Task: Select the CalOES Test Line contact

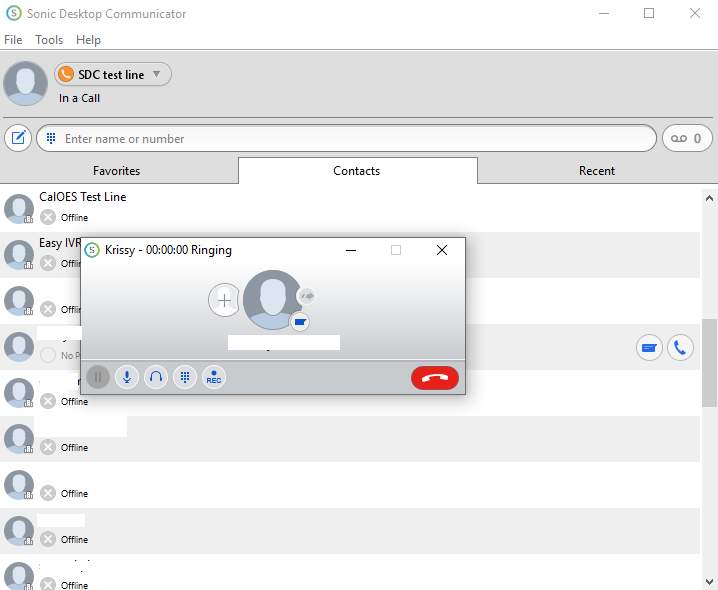Action: (x=350, y=208)
